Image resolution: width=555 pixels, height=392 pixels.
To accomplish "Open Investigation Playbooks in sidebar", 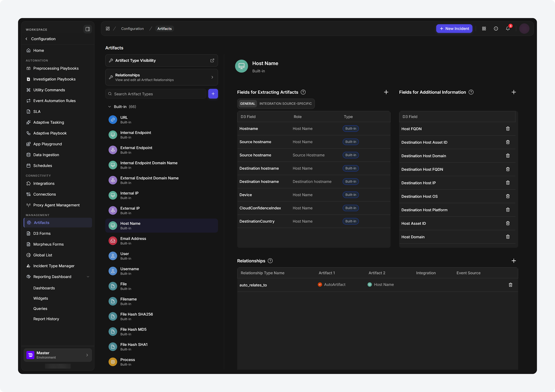I will (54, 79).
